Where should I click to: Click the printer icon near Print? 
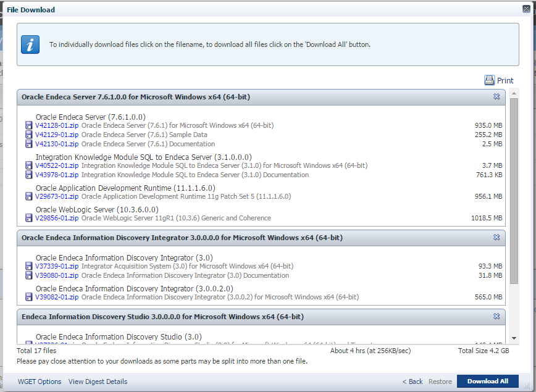tap(490, 80)
